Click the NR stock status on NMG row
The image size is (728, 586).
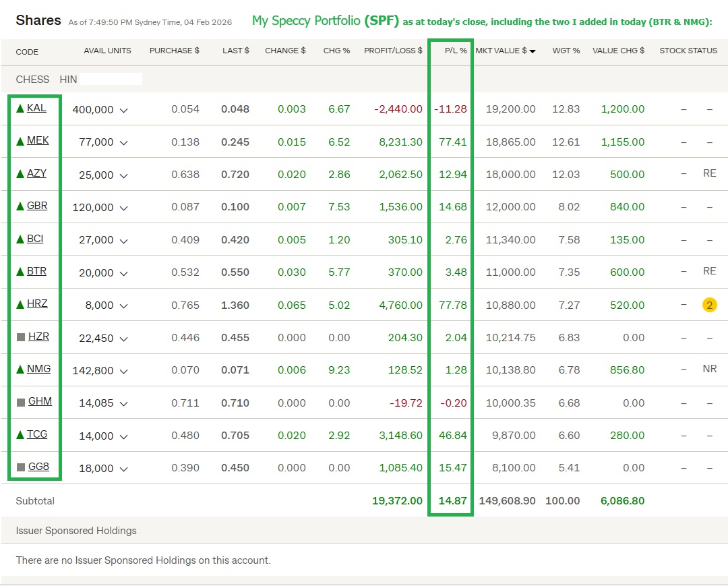pyautogui.click(x=709, y=369)
